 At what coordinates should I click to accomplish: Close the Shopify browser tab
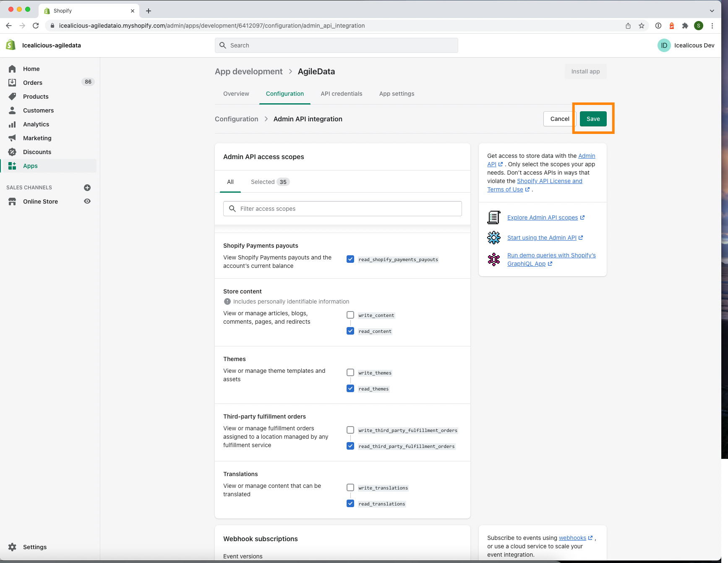click(x=133, y=11)
